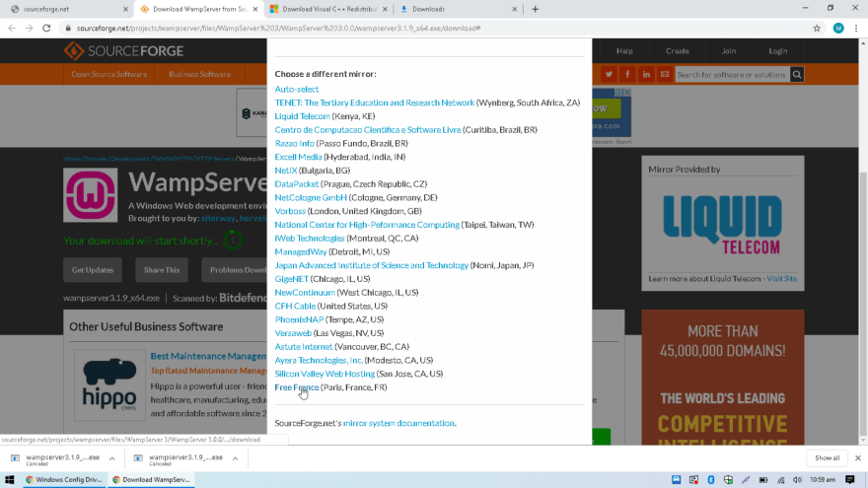868x488 pixels.
Task: Choose the Razao Info mirror
Action: (x=295, y=143)
